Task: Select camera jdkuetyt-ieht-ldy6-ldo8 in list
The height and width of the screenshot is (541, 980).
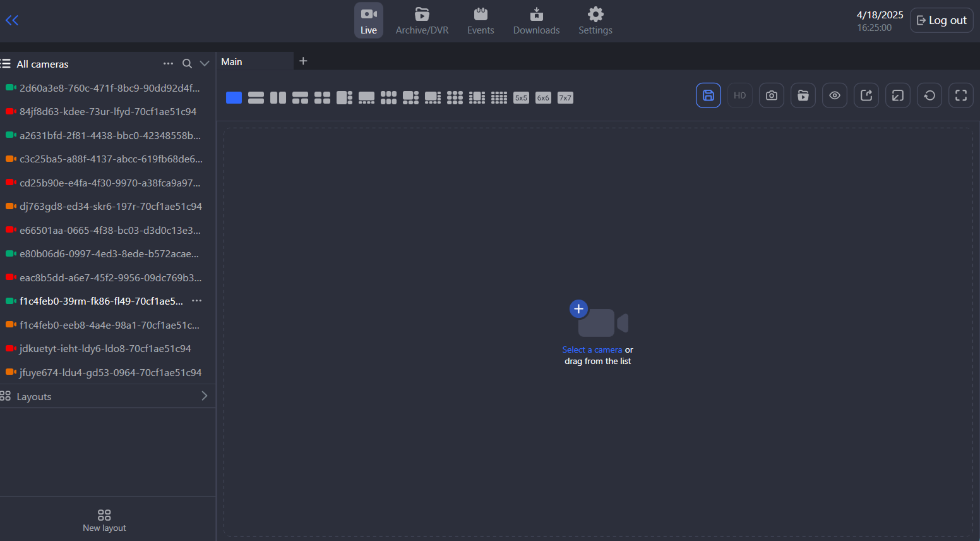Action: point(105,349)
